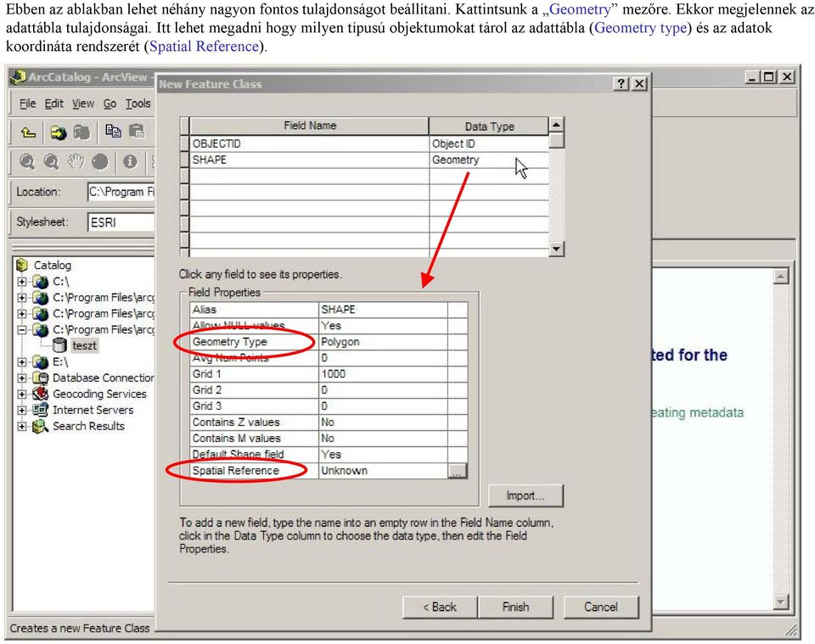Click the Up One Level arrow icon

[x=28, y=133]
